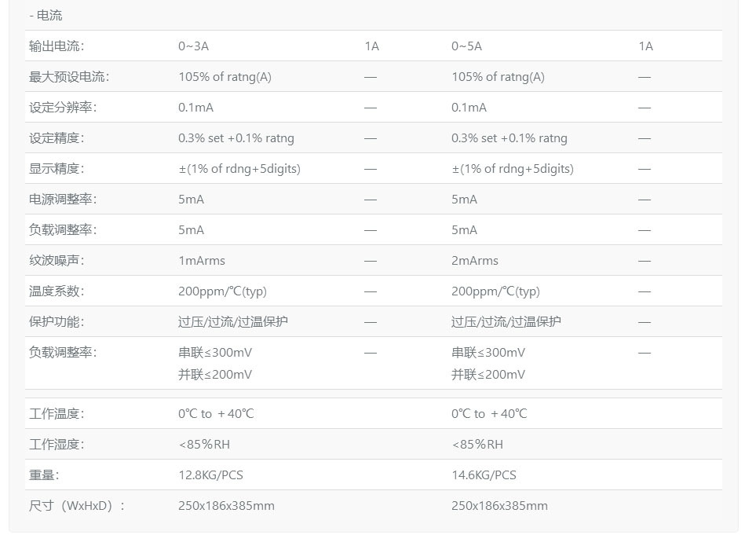Image resolution: width=756 pixels, height=557 pixels.
Task: Select the 0~5A output current value
Action: (466, 46)
